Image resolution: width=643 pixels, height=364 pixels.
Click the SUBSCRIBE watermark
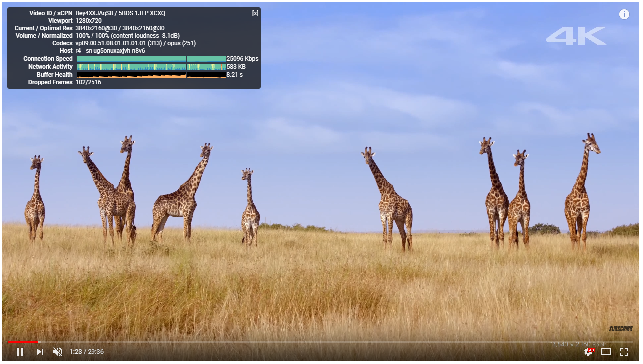click(620, 329)
